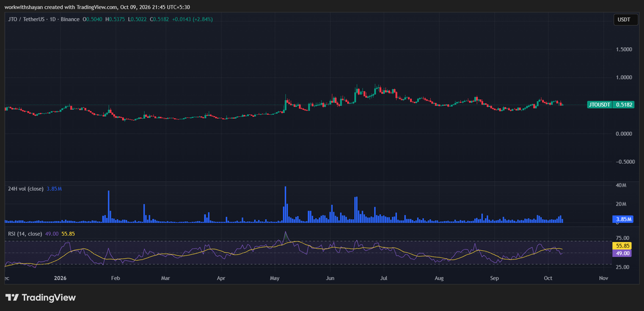Click the green 0.5182 last-price tag

[623, 105]
